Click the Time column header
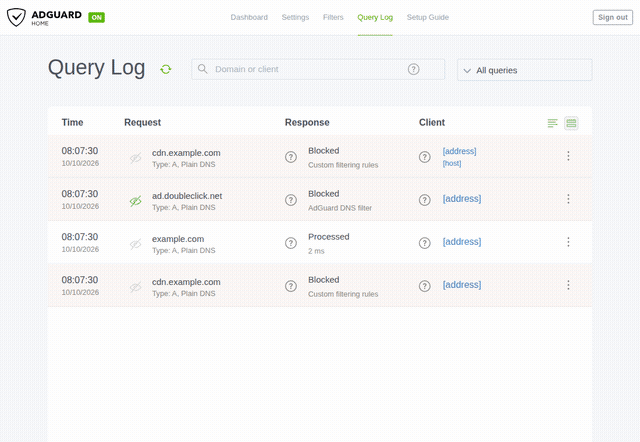This screenshot has height=442, width=640. (72, 122)
